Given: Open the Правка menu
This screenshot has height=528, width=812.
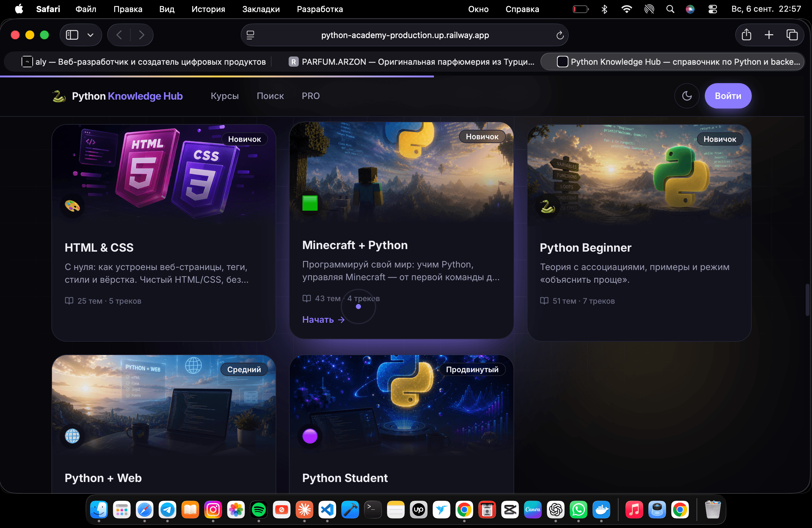Looking at the screenshot, I should pyautogui.click(x=128, y=9).
